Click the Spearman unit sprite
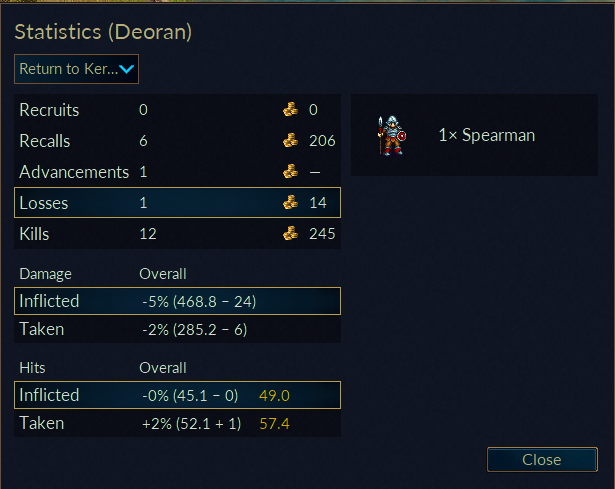This screenshot has height=489, width=615. (391, 135)
